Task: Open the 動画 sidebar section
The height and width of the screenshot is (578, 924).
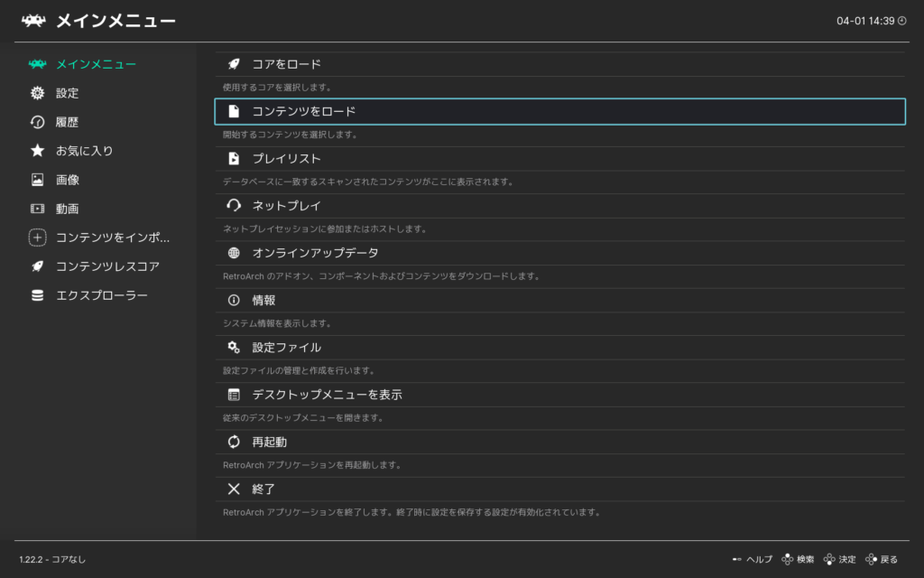Action: (x=67, y=209)
